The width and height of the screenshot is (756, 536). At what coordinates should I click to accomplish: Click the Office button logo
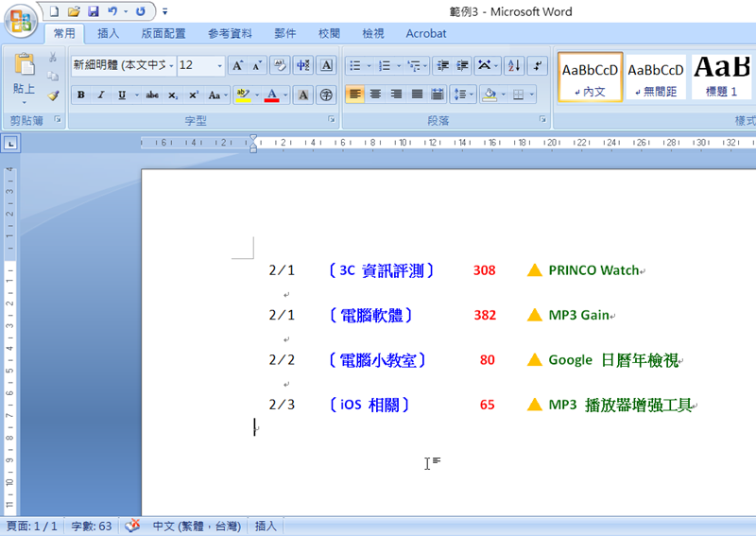(21, 21)
